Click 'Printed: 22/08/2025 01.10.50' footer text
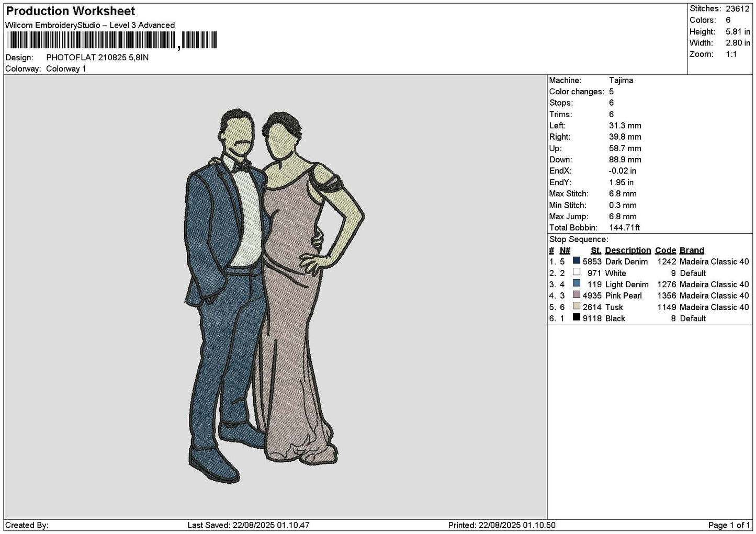Screen dimensions: 756x534 502,525
